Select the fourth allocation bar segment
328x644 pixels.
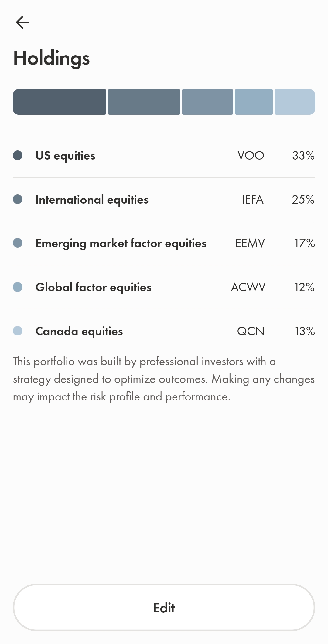click(254, 102)
